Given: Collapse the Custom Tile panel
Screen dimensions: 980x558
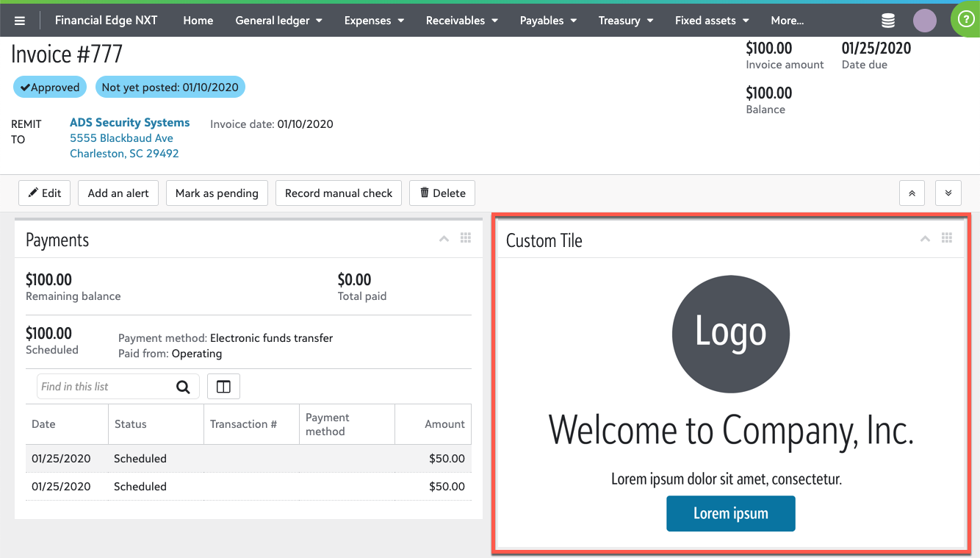Looking at the screenshot, I should (925, 238).
